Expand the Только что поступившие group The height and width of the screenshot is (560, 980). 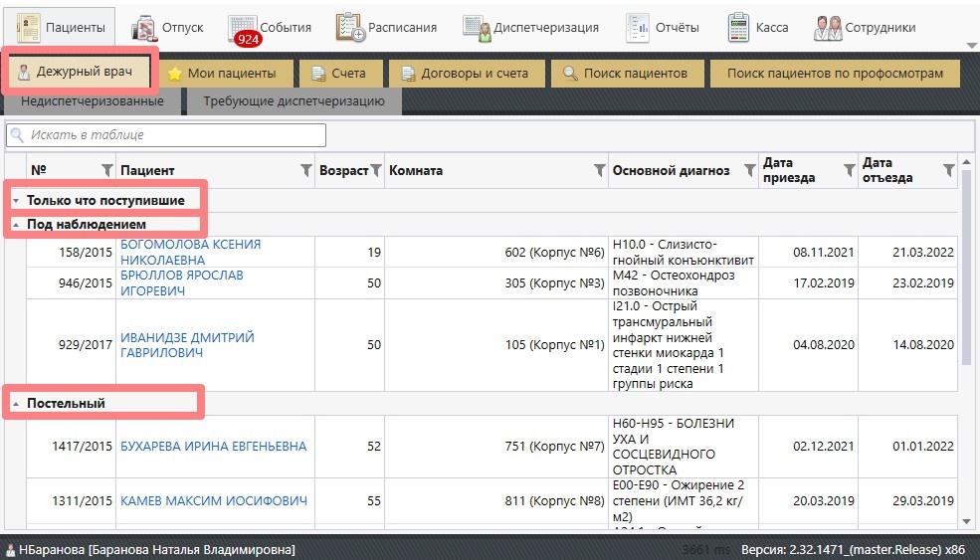coord(16,201)
